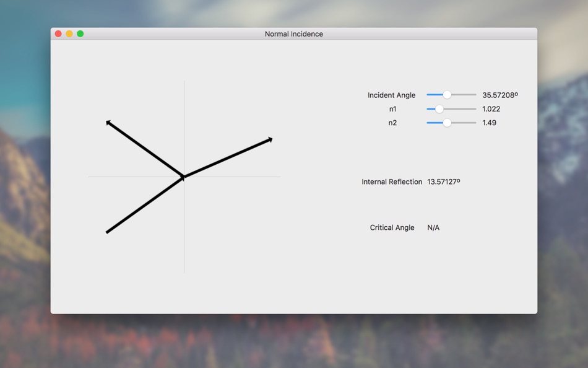Click the Incident Angle label
This screenshot has height=368, width=588.
pyautogui.click(x=392, y=95)
